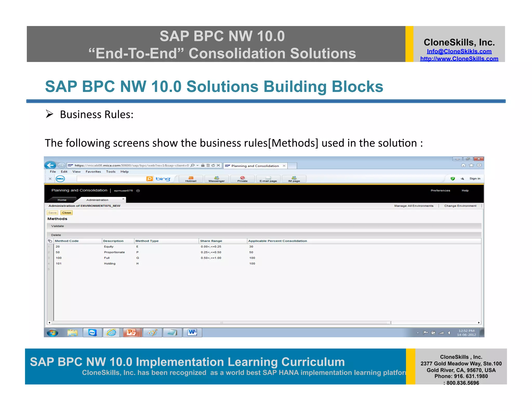Viewport: 532px width, 411px height.
Task: Open Word from the taskbar
Action: [192, 333]
